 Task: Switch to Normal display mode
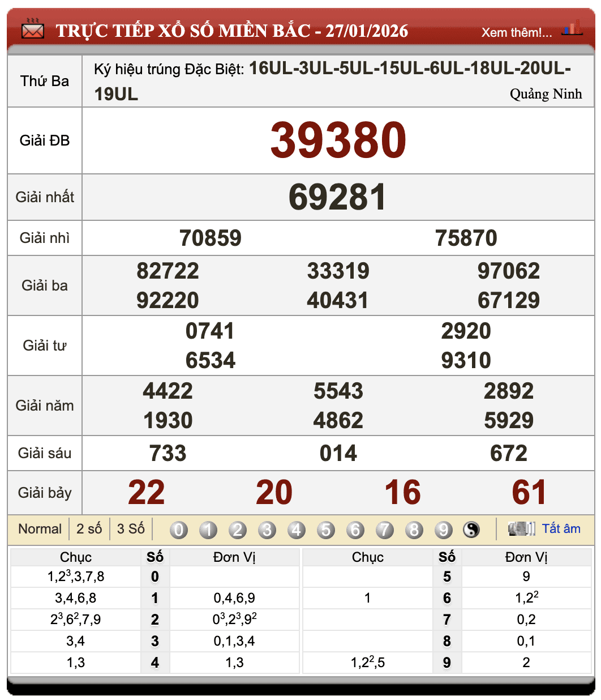point(40,529)
